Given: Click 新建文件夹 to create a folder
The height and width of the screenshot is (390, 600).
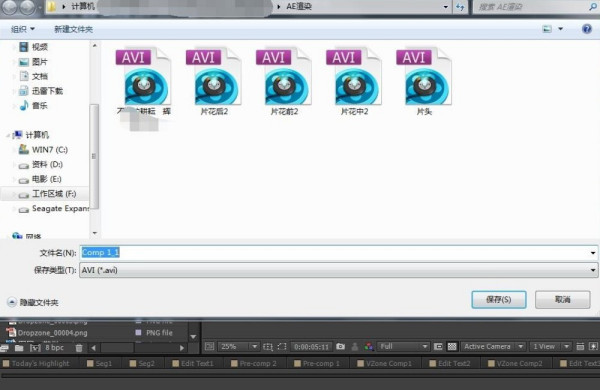Looking at the screenshot, I should pyautogui.click(x=73, y=29).
